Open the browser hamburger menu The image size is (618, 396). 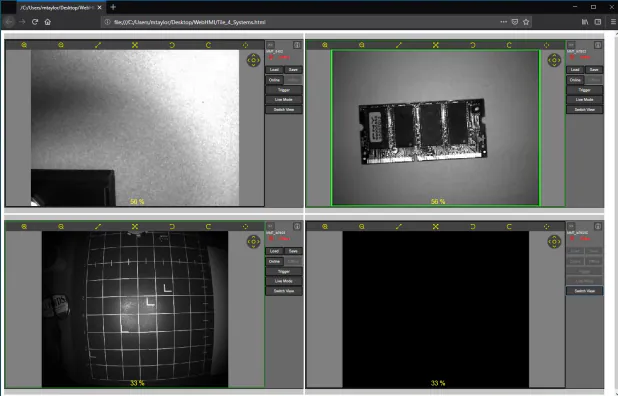pyautogui.click(x=613, y=22)
